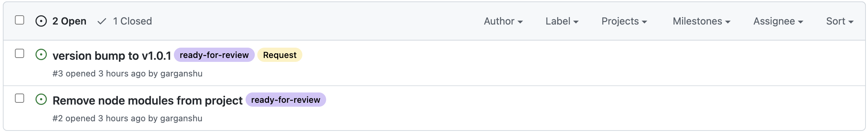This screenshot has height=133, width=868.
Task: Open the version bump to v1.0.1 pull request
Action: pos(112,55)
